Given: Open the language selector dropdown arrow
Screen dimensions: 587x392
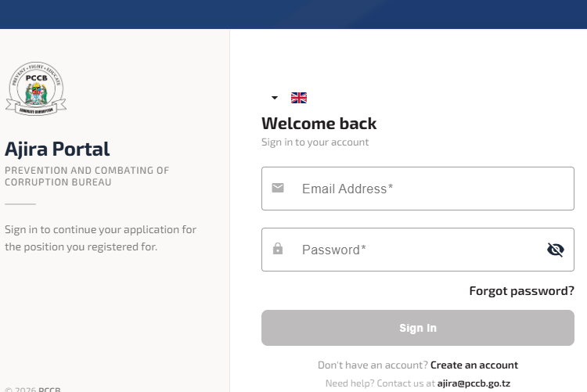Looking at the screenshot, I should (275, 98).
